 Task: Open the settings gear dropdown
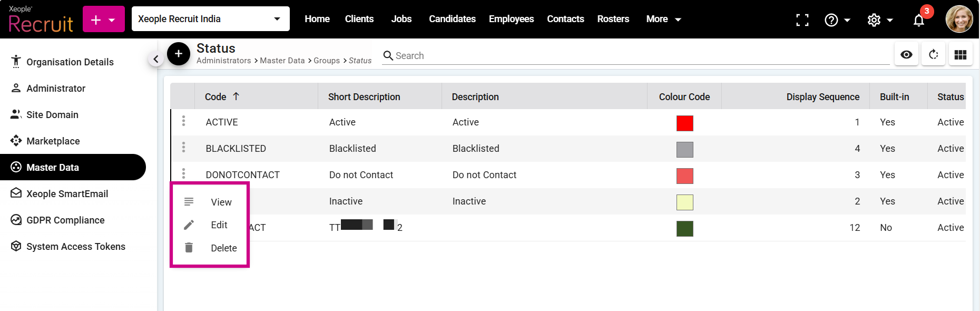point(880,20)
